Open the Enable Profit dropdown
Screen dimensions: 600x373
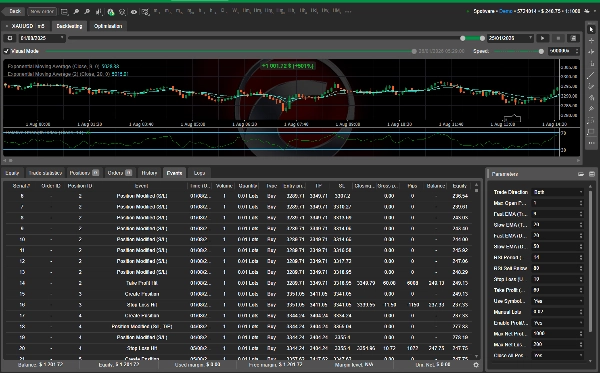pos(558,323)
